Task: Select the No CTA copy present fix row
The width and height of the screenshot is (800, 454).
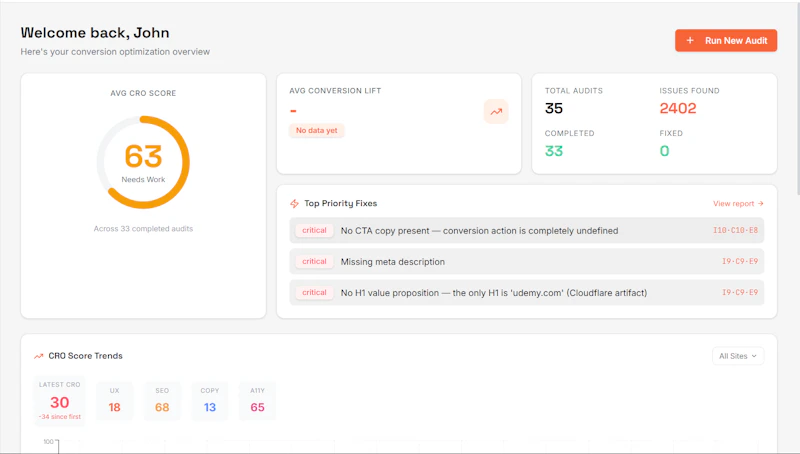Action: (527, 231)
